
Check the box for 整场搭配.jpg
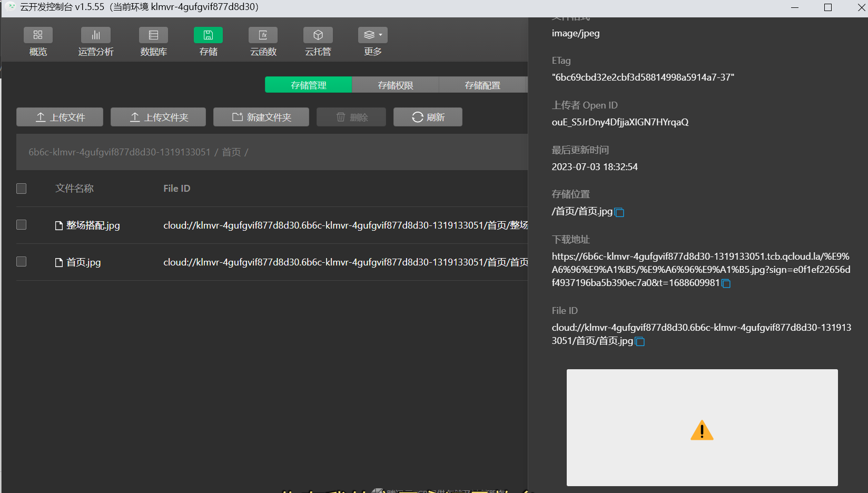tap(21, 225)
